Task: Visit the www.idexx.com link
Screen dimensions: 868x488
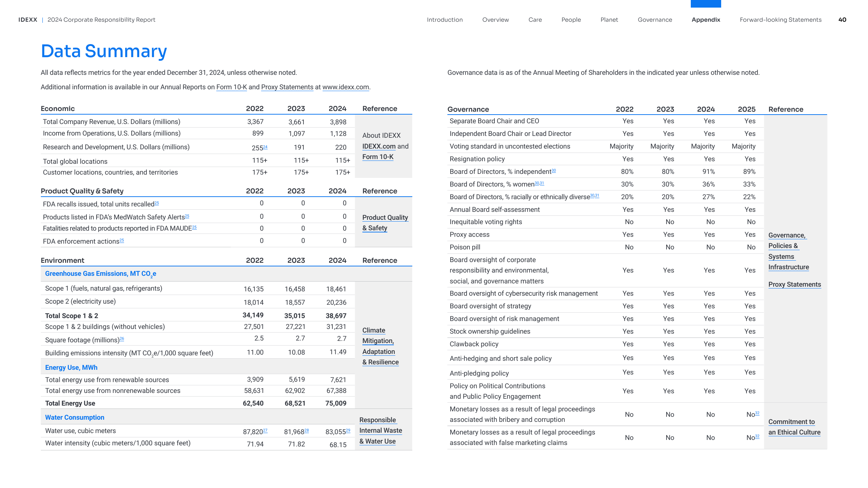Action: tap(346, 87)
